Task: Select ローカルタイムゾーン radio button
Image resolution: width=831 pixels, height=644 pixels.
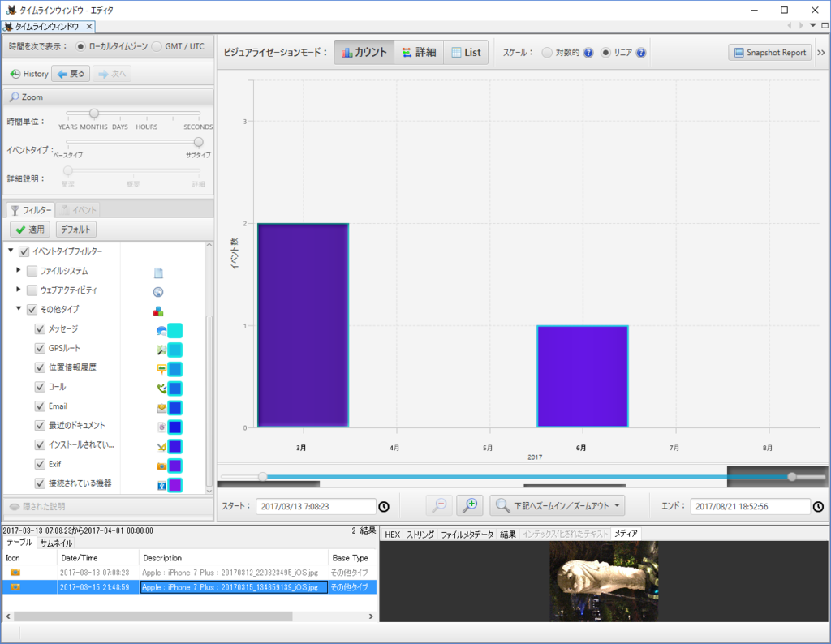Action: 80,46
